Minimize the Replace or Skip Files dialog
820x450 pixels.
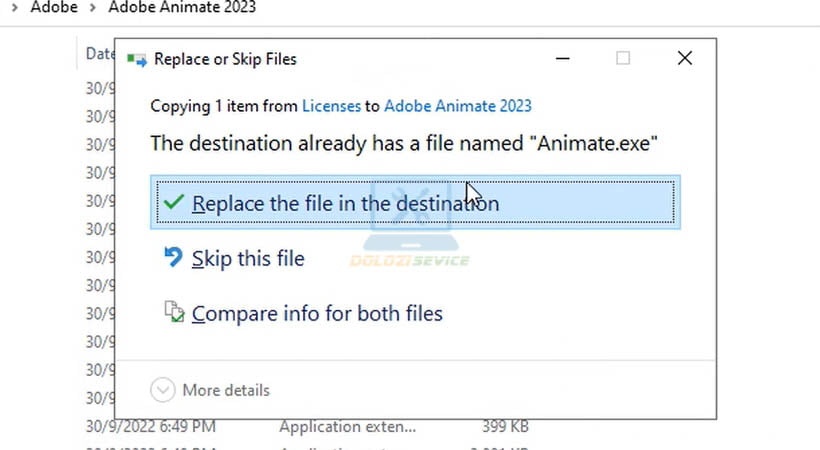pyautogui.click(x=563, y=59)
